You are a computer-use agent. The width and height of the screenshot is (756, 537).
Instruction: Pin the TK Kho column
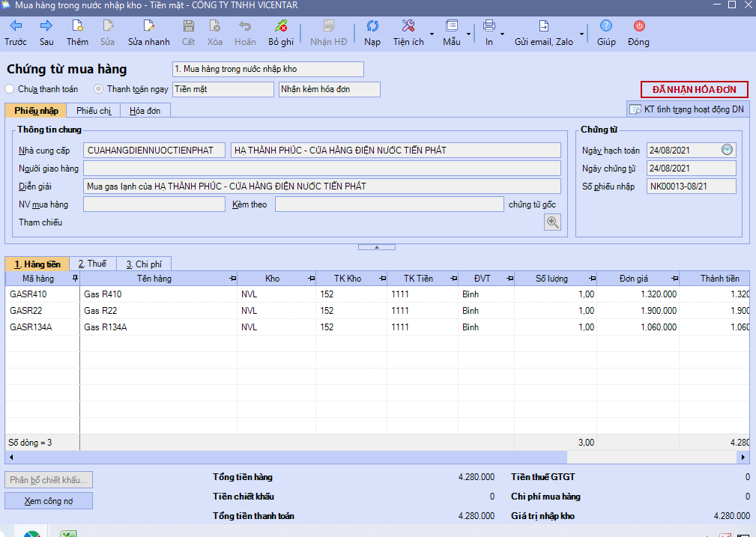(383, 278)
